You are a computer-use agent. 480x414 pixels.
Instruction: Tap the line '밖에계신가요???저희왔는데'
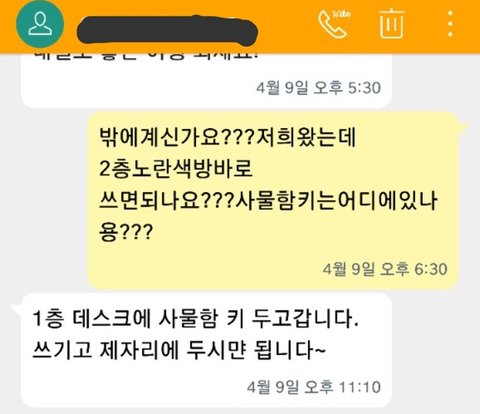pyautogui.click(x=228, y=137)
